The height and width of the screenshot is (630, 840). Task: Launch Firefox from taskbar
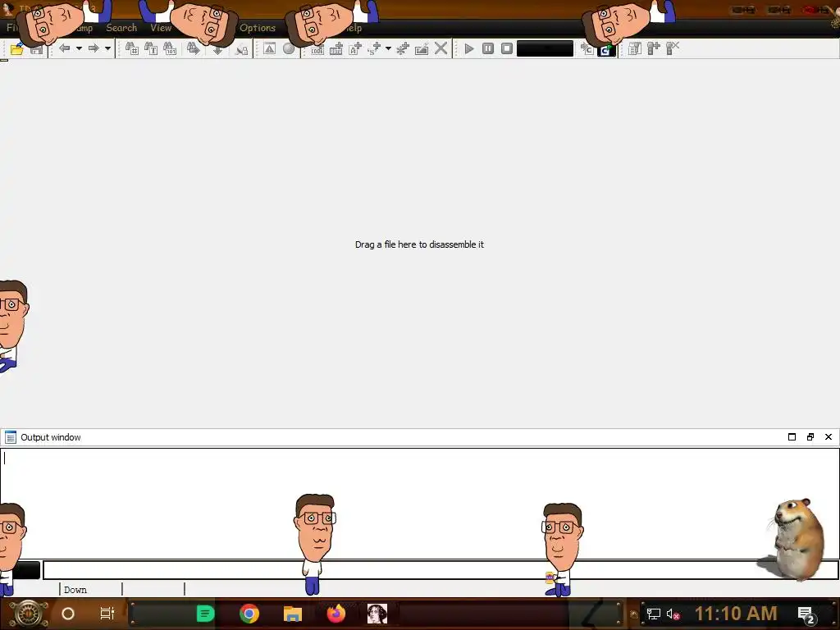(x=336, y=614)
